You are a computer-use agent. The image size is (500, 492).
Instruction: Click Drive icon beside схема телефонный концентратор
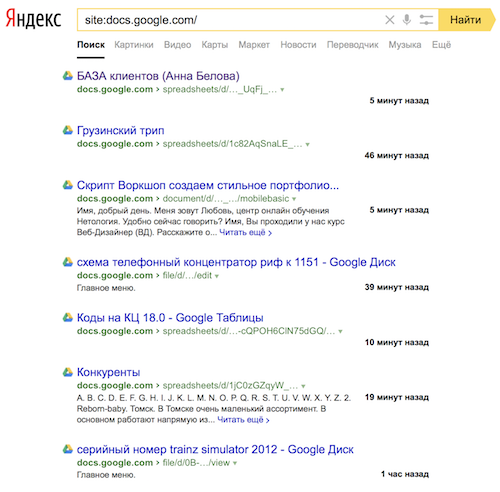tap(68, 262)
